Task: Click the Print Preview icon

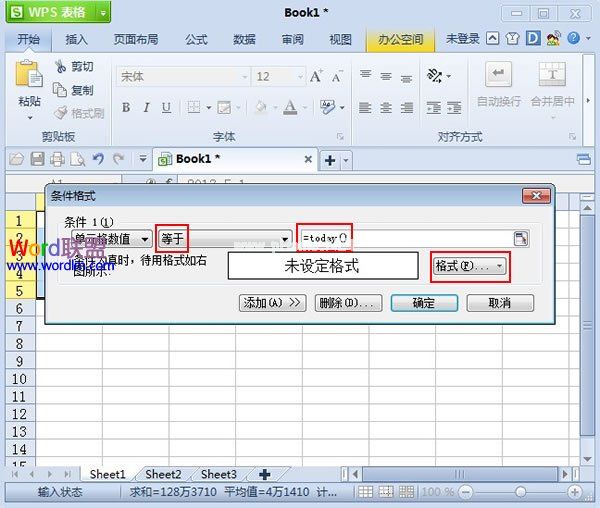Action: (x=78, y=159)
